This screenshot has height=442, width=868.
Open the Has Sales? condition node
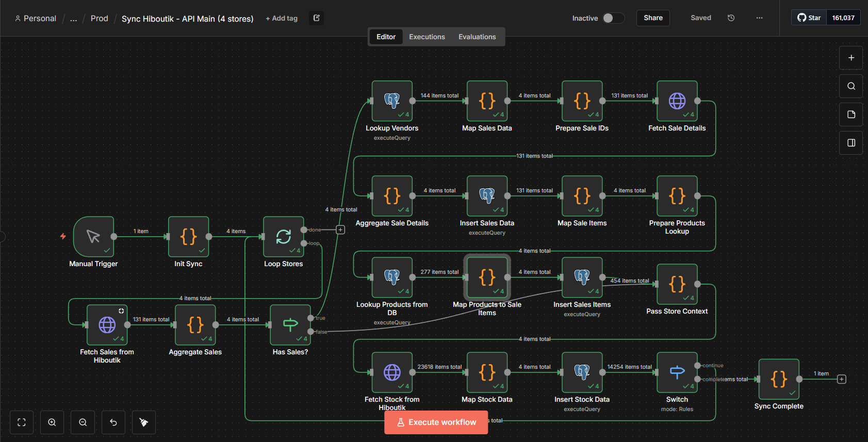[290, 325]
